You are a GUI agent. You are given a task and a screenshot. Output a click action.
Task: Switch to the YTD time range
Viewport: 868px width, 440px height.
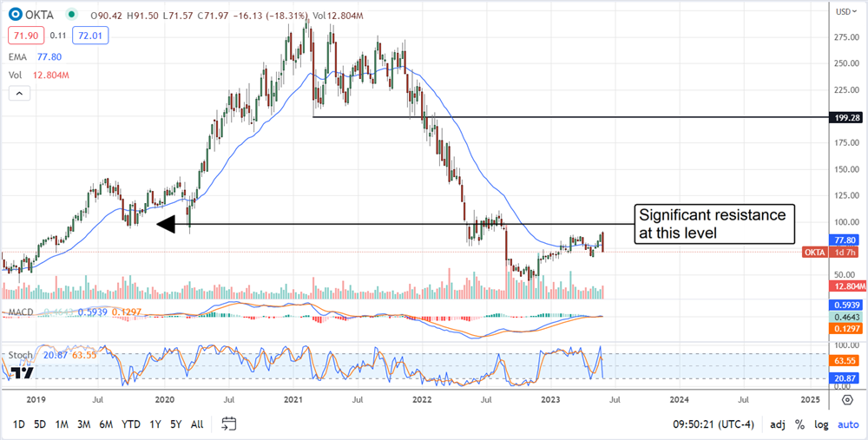131,424
